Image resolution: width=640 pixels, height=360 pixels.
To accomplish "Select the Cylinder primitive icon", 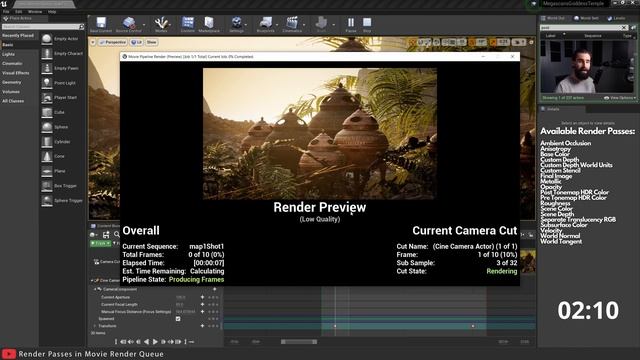I will [47, 142].
